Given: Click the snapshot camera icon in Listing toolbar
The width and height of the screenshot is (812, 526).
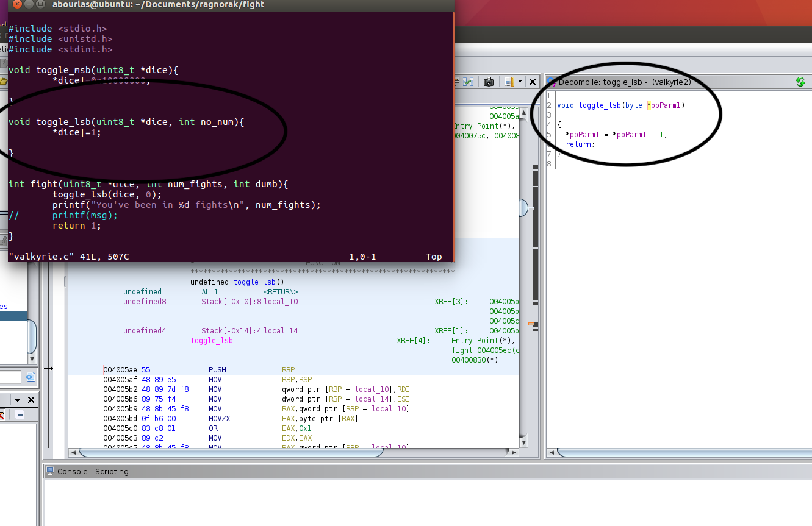Looking at the screenshot, I should coord(489,82).
